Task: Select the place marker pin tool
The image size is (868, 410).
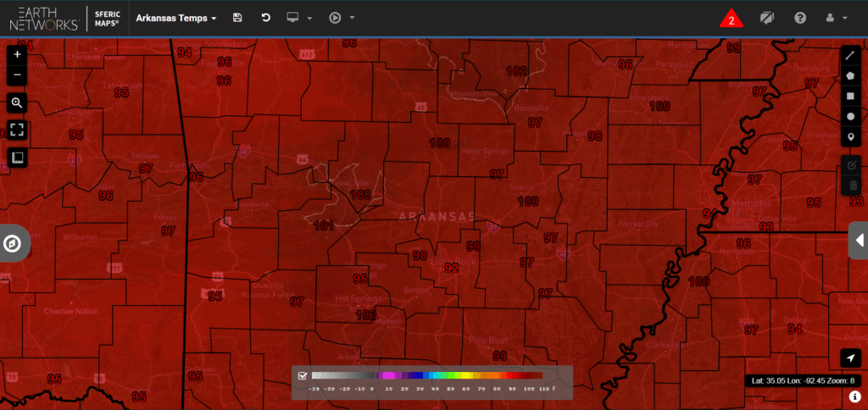Action: click(x=851, y=137)
